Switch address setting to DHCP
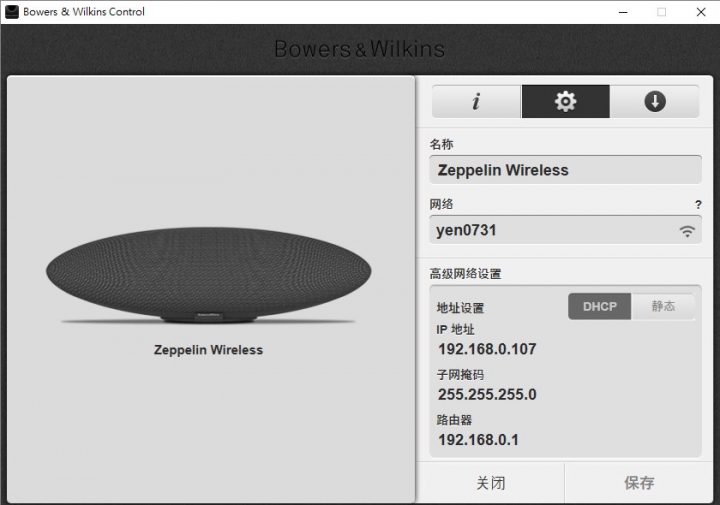Image resolution: width=720 pixels, height=505 pixels. click(600, 307)
